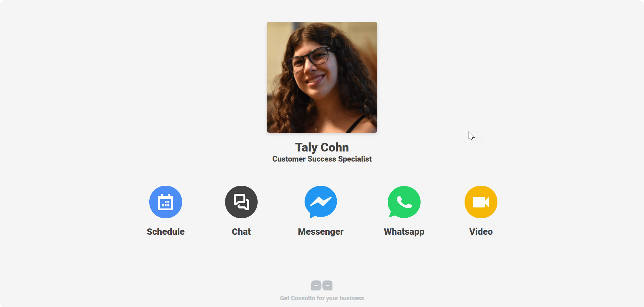Open Get Consolto for your business link
644x307 pixels.
click(322, 298)
